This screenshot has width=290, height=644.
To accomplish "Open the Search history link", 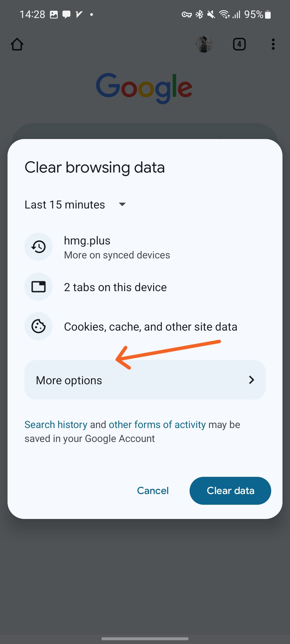I will pos(56,425).
